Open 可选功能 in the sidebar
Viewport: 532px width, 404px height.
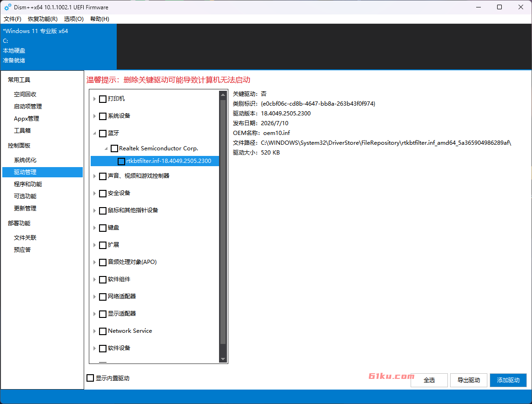coord(25,196)
